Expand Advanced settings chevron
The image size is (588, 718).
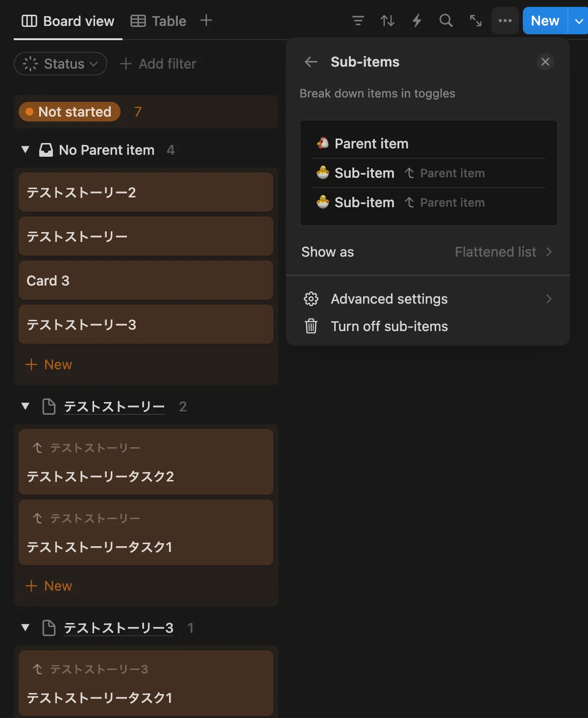(549, 299)
